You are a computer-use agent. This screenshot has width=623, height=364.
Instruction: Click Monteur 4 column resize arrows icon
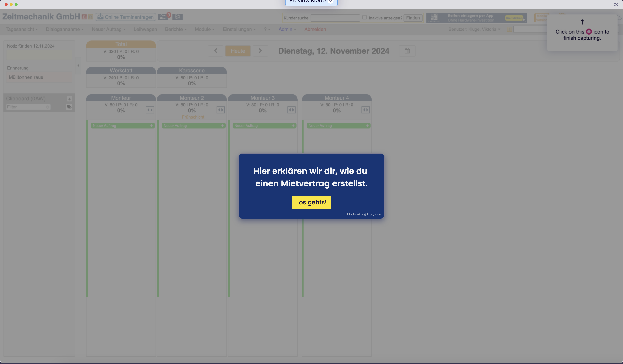click(x=366, y=110)
